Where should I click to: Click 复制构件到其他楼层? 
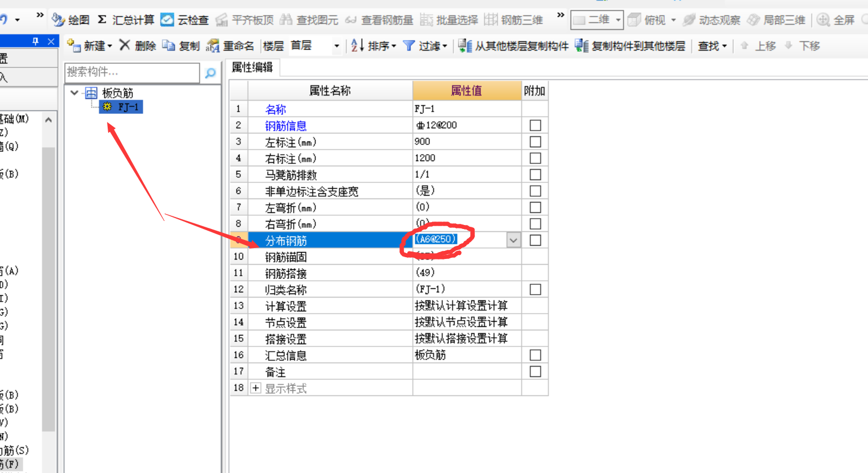[x=630, y=45]
